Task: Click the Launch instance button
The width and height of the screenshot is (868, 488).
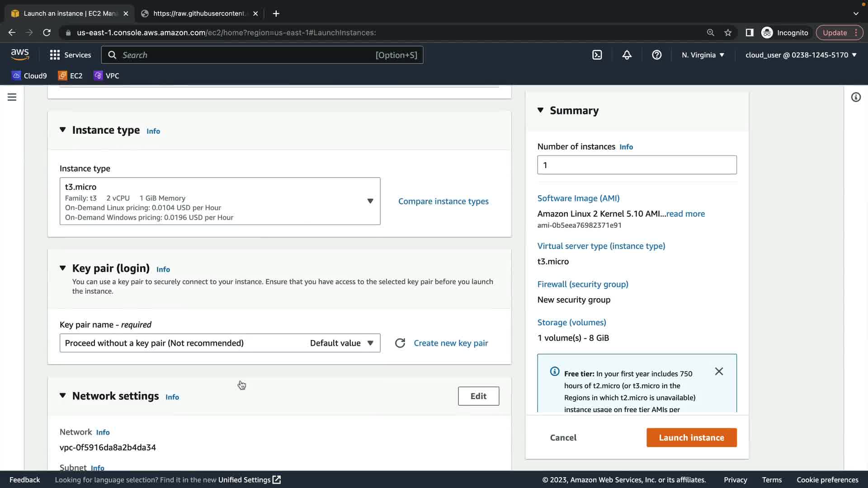Action: pyautogui.click(x=691, y=437)
